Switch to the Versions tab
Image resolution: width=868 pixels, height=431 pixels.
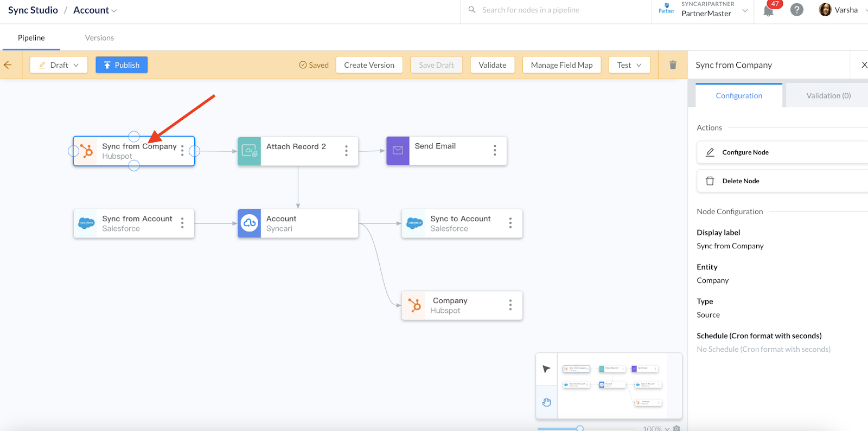99,38
